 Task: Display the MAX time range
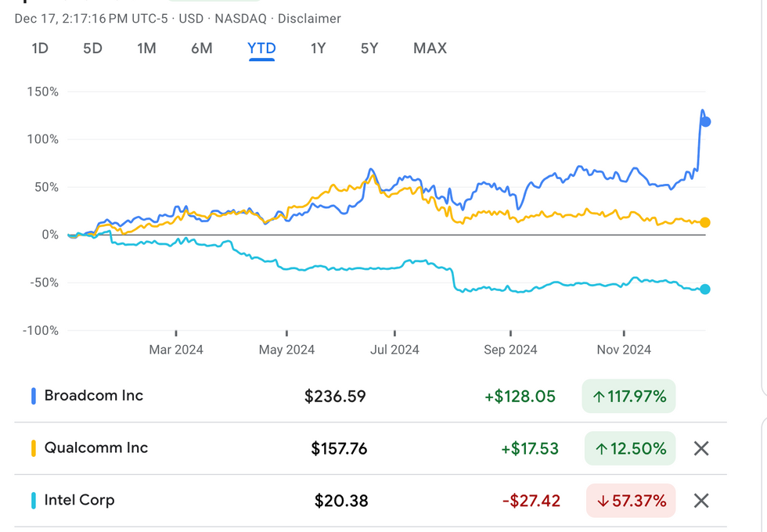coord(430,49)
